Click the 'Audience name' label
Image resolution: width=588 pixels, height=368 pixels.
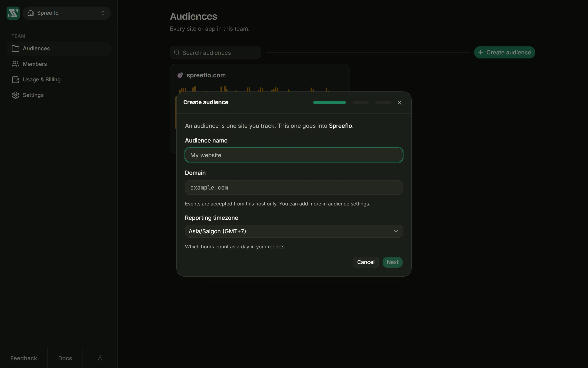(206, 140)
